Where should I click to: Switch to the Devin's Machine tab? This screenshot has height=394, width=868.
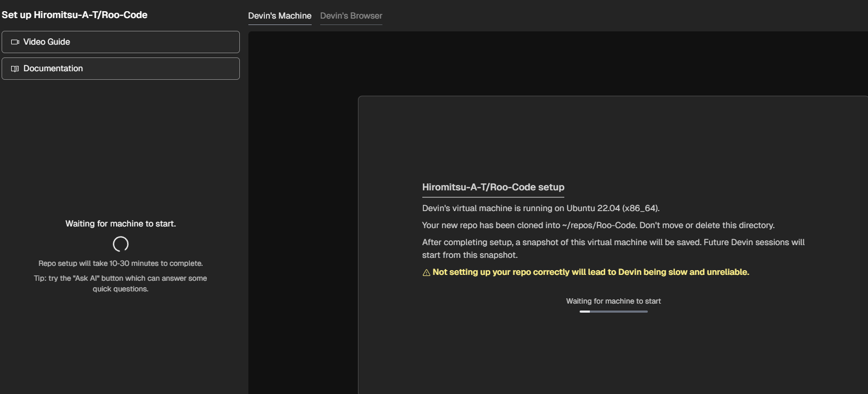[x=280, y=16]
